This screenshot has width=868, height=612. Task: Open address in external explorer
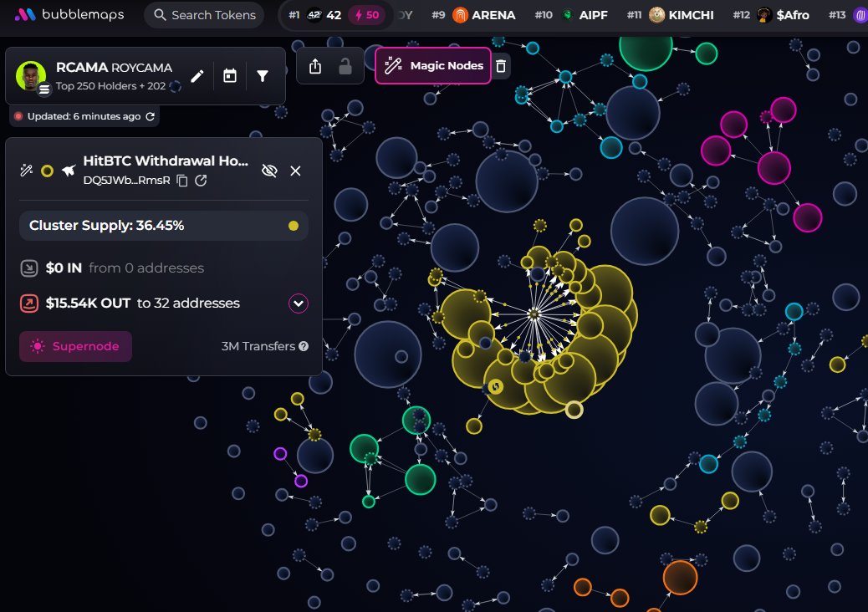click(201, 181)
